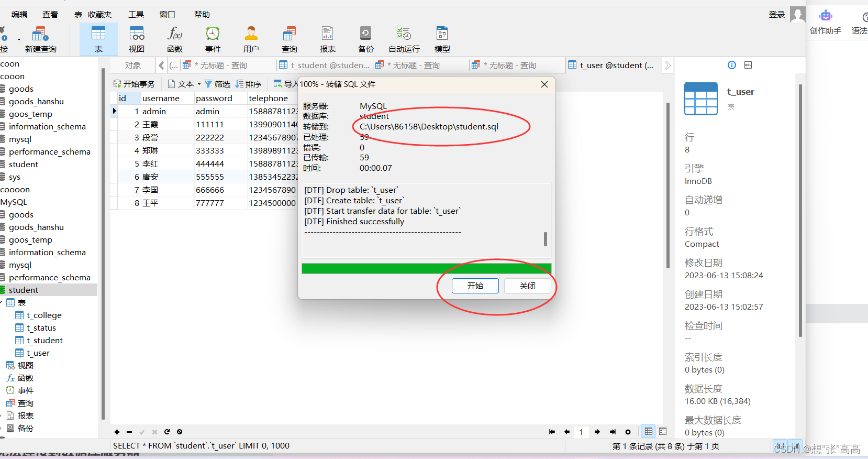Viewport: 868px width, 459px height.
Task: Click the page number input field
Action: (x=582, y=432)
